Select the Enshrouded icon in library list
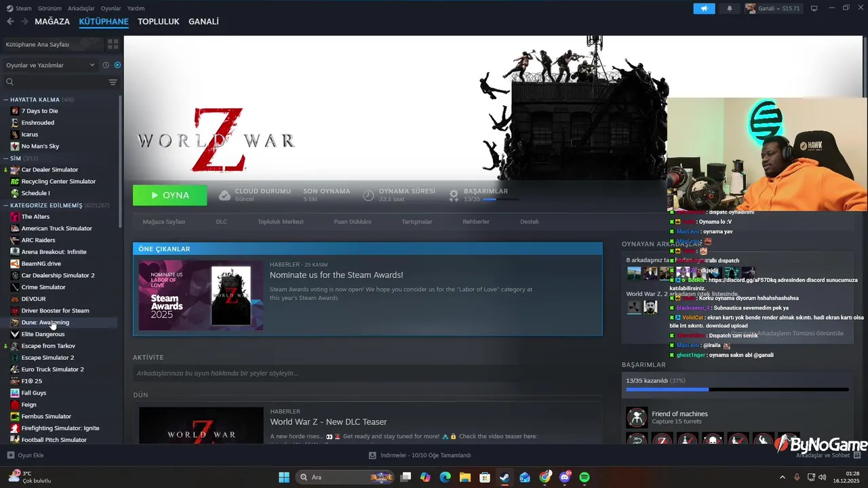The width and height of the screenshot is (868, 488). click(x=15, y=123)
